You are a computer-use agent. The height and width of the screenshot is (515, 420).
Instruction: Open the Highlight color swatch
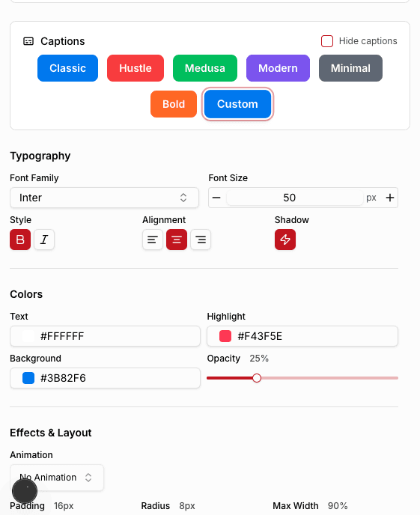(x=225, y=336)
